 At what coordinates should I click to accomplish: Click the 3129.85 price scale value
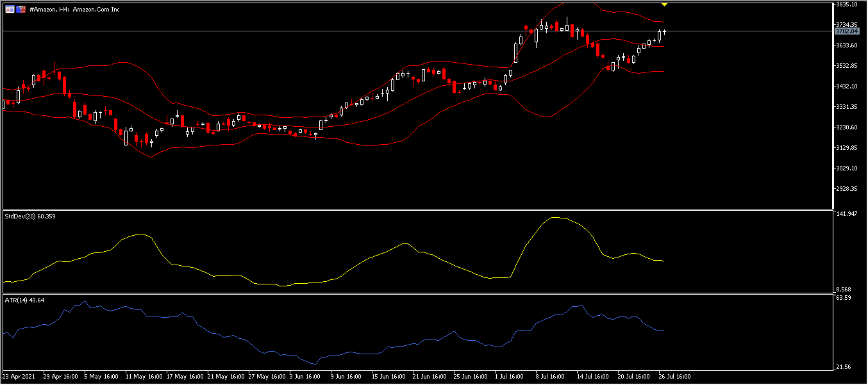pos(847,147)
